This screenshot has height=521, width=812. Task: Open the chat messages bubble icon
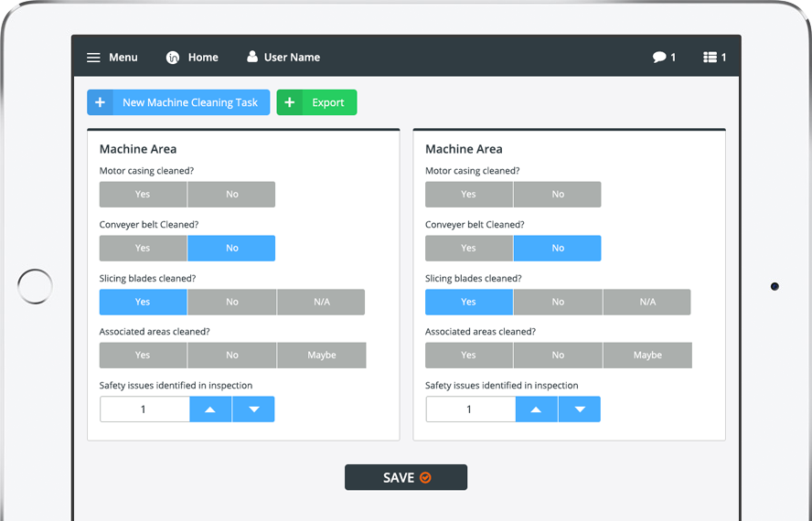[x=658, y=58]
